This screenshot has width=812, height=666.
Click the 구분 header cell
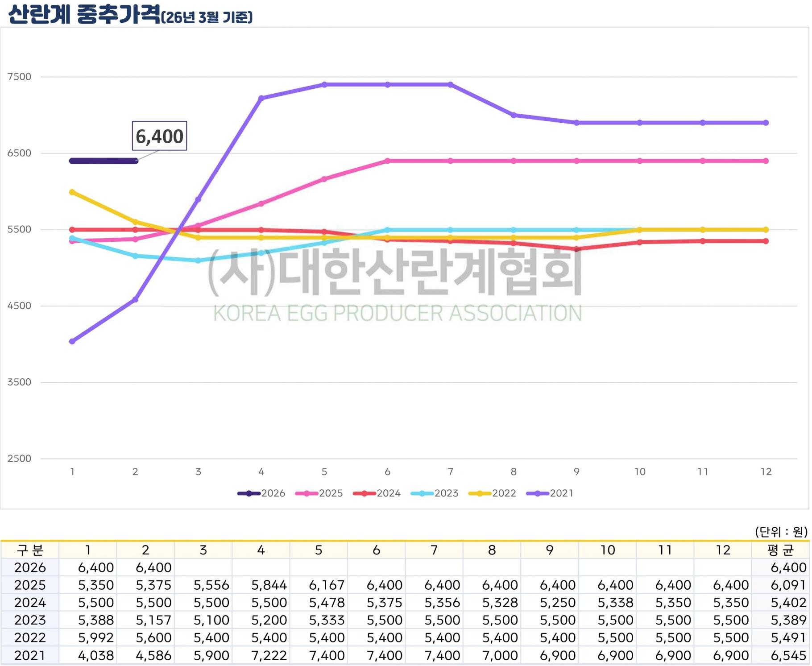pyautogui.click(x=30, y=550)
